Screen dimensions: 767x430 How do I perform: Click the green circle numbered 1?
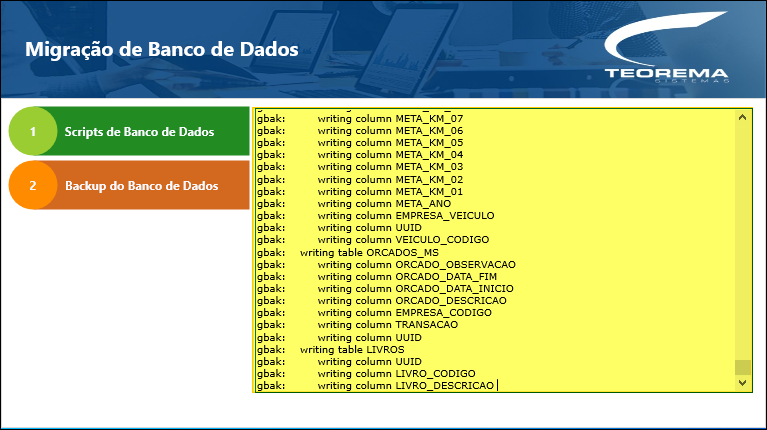click(33, 131)
